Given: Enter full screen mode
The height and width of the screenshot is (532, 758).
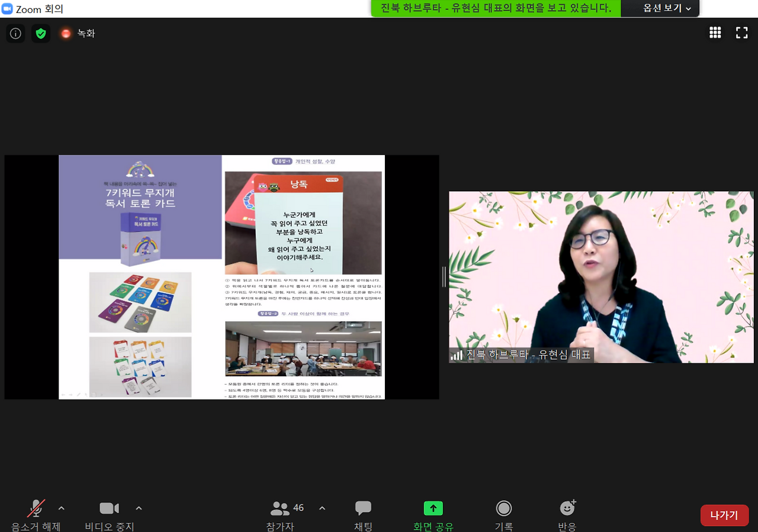Looking at the screenshot, I should point(742,33).
